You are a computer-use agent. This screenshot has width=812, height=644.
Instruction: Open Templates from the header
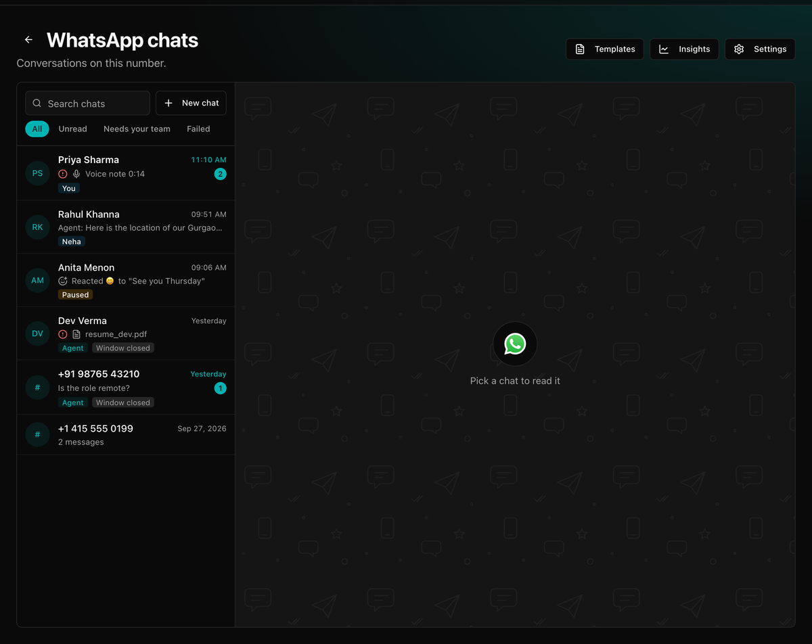pos(605,49)
